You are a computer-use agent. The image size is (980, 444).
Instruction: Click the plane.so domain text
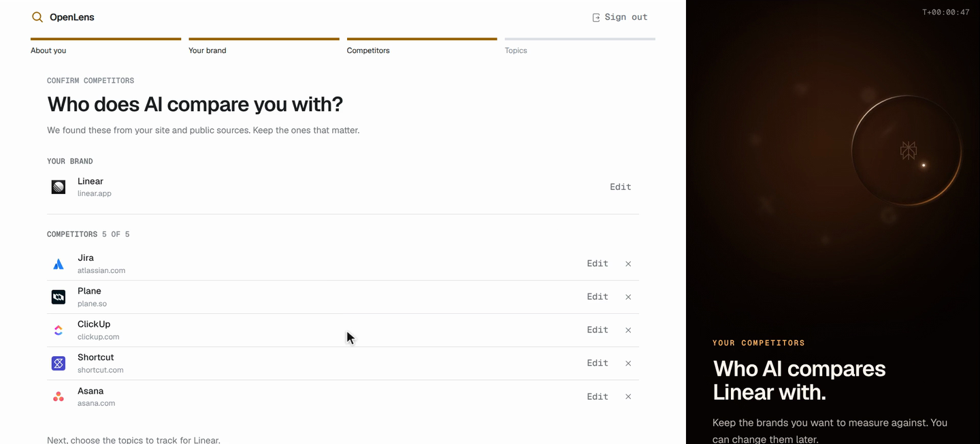coord(92,304)
